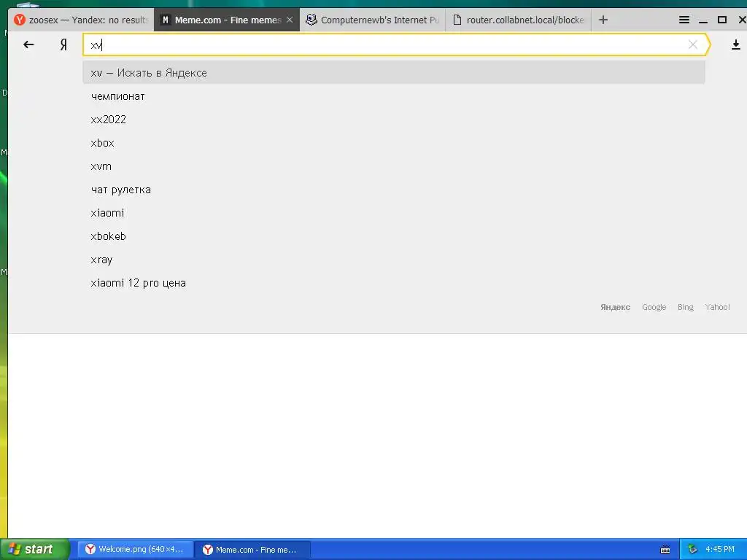This screenshot has width=747, height=560.
Task: Switch to Computernewb's Internet Pub tab
Action: click(373, 20)
